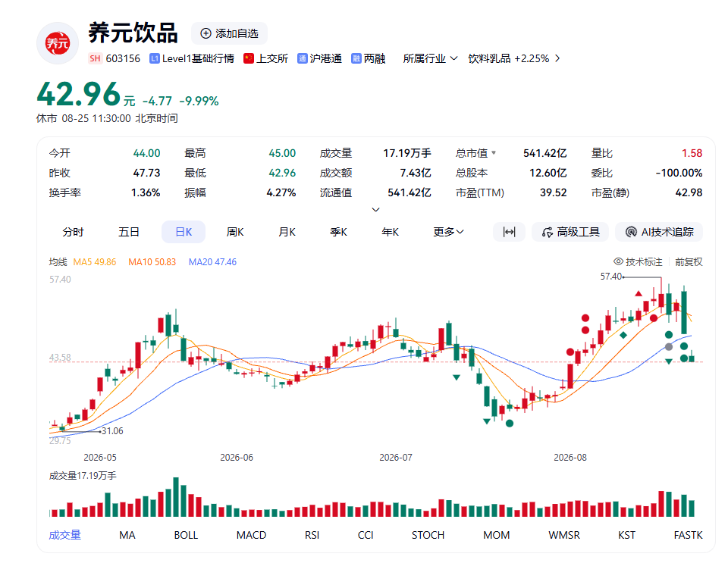Image resolution: width=728 pixels, height=563 pixels.
Task: Switch to 周K chart tab
Action: [x=235, y=232]
